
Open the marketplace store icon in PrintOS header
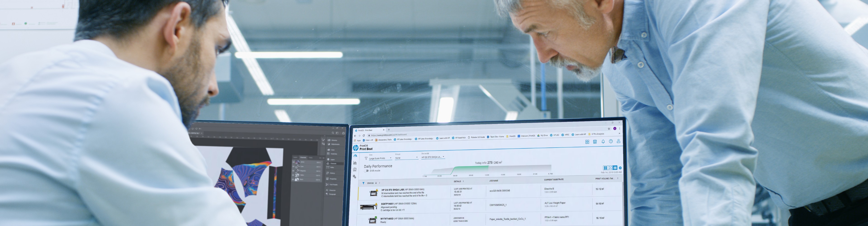click(595, 142)
